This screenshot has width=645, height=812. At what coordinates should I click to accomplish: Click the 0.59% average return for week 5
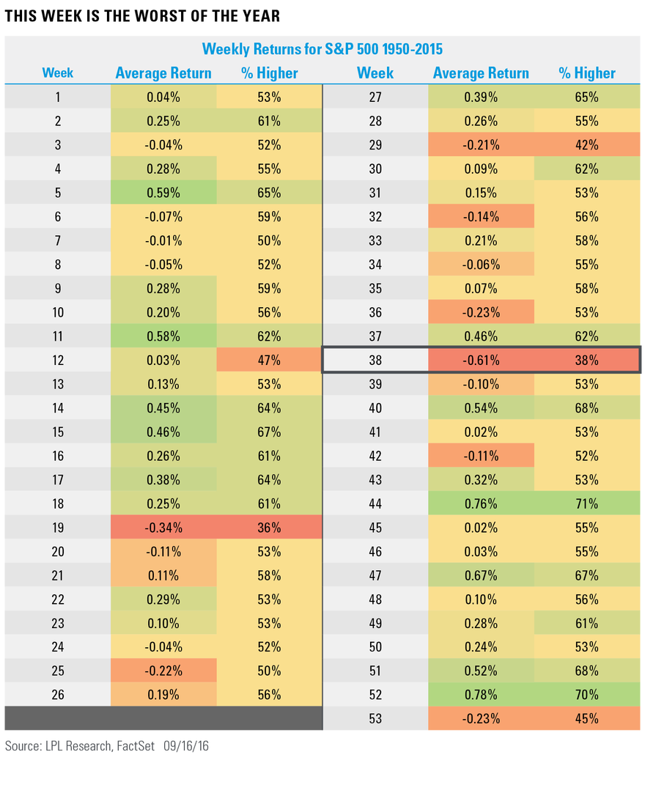[x=163, y=193]
